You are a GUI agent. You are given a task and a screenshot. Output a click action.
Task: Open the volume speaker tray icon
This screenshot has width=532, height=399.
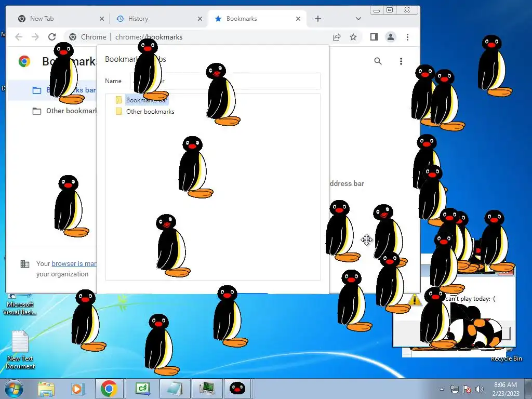480,390
